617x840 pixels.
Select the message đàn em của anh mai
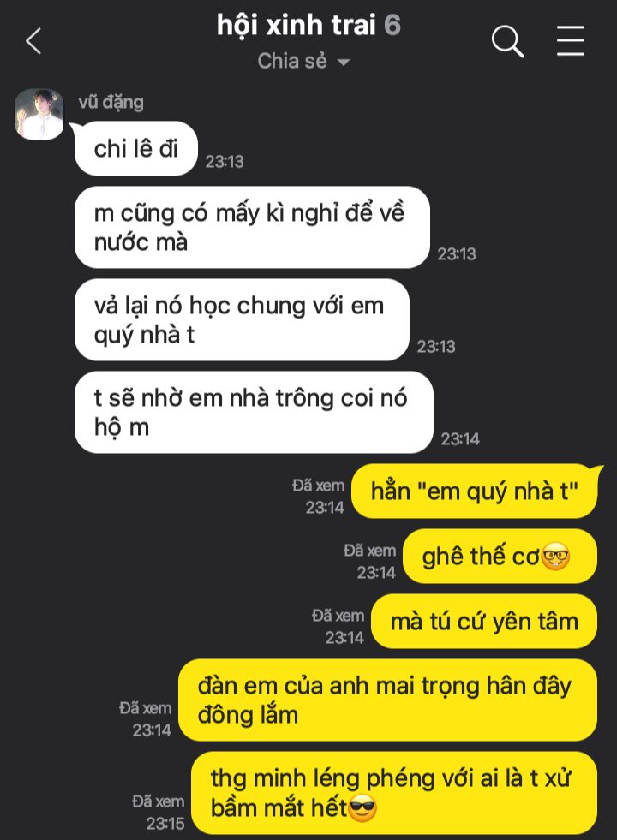pos(387,700)
